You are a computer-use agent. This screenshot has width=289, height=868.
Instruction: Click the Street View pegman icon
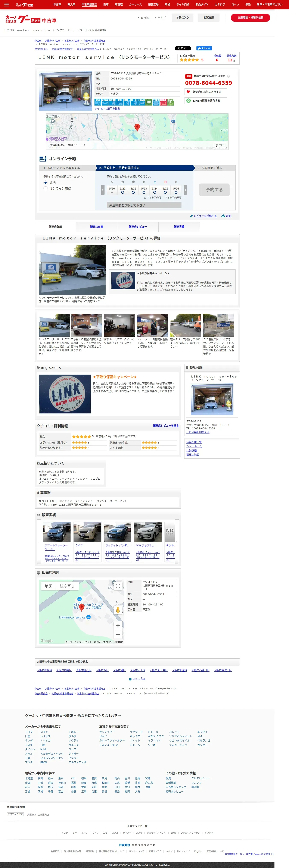[118, 610]
